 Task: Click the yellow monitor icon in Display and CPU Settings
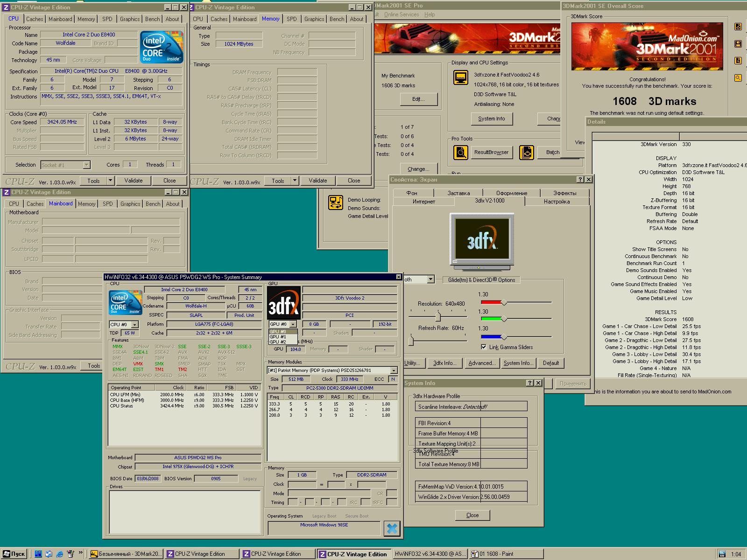click(461, 77)
